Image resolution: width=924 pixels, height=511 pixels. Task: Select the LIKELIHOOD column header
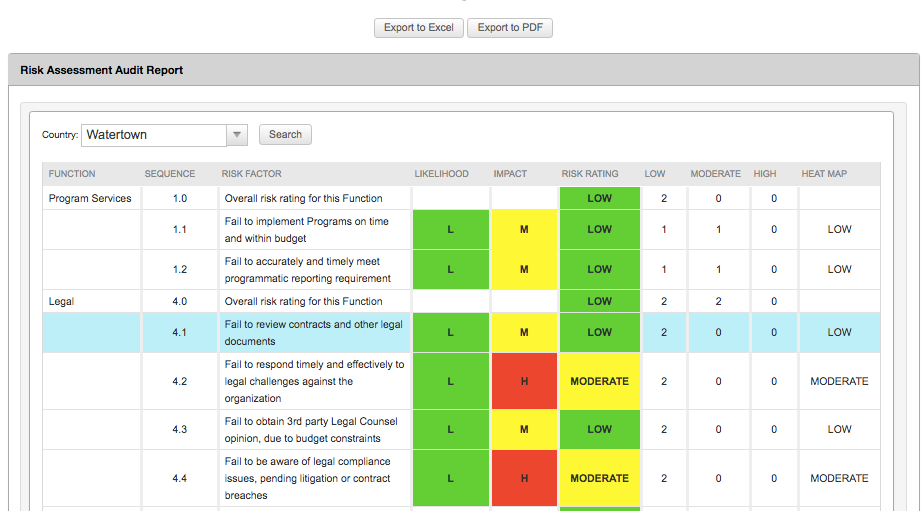pyautogui.click(x=441, y=174)
